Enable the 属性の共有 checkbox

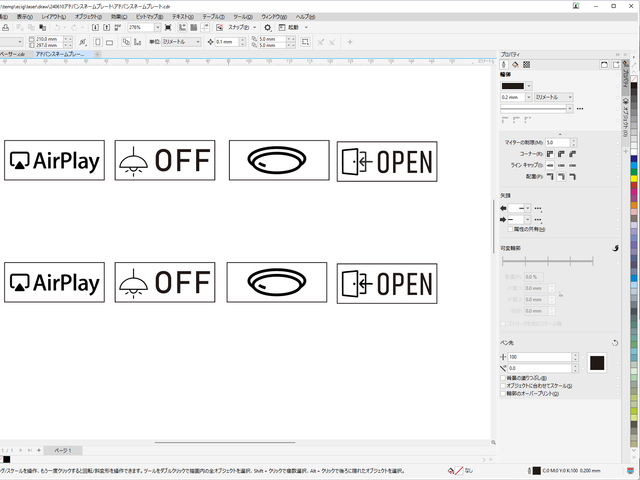(x=510, y=229)
